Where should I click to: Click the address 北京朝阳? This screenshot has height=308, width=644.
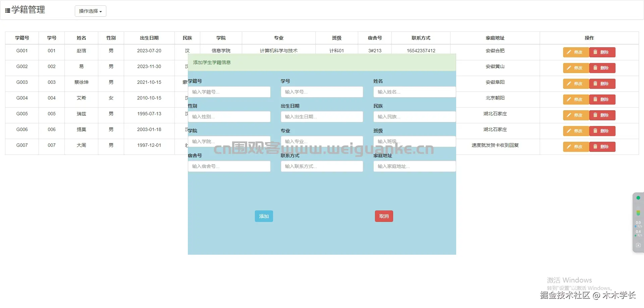pyautogui.click(x=495, y=98)
